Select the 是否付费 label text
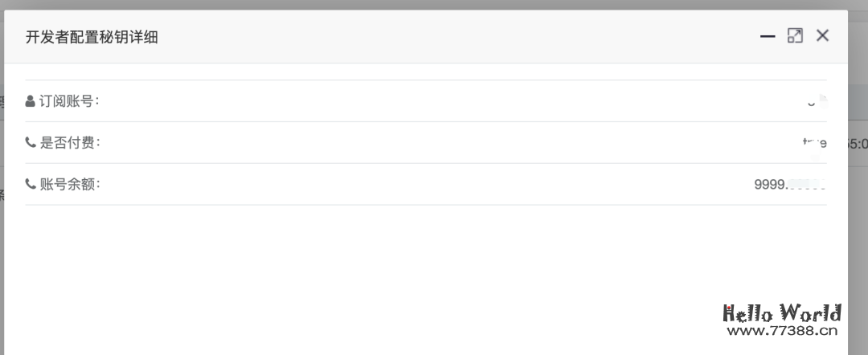Viewport: 868px width, 355px height. (x=69, y=143)
